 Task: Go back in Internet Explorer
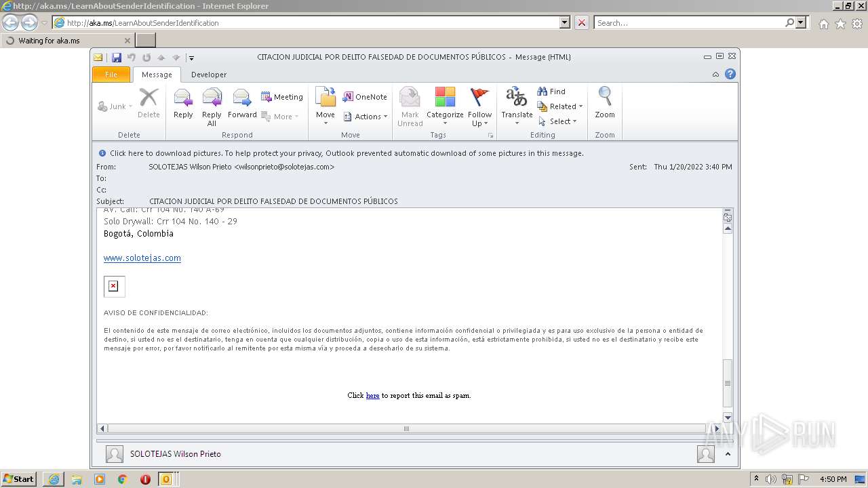(10, 22)
